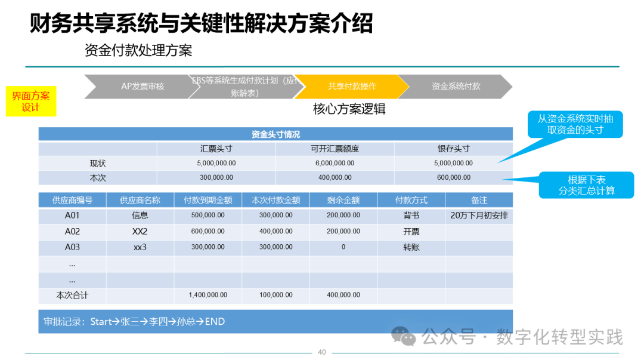The width and height of the screenshot is (644, 363).
Task: Click the 开票 payment method cell
Action: click(411, 232)
